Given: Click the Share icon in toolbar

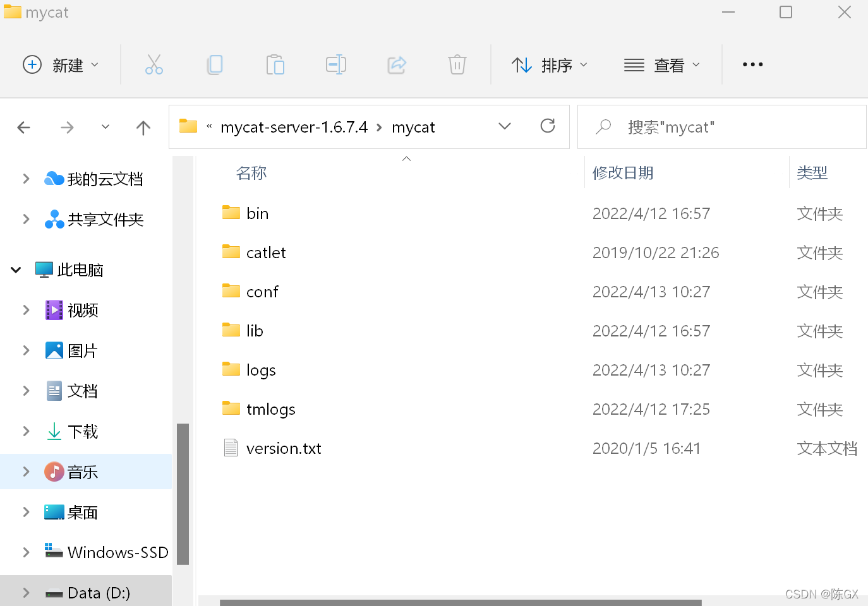Looking at the screenshot, I should [397, 64].
